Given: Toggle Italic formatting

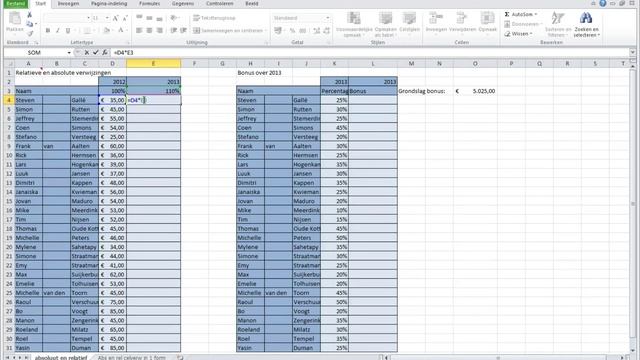Looking at the screenshot, I should click(58, 31).
